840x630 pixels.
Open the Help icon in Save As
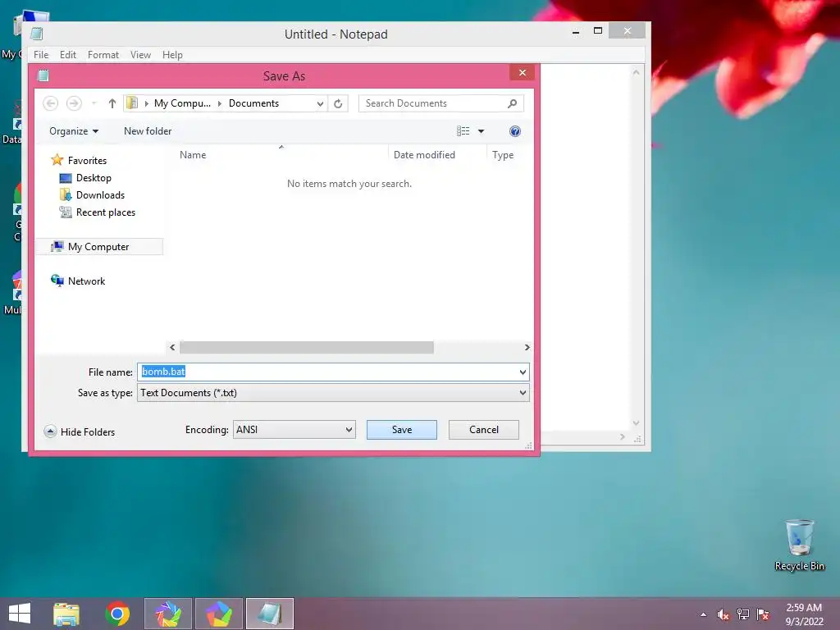click(515, 131)
